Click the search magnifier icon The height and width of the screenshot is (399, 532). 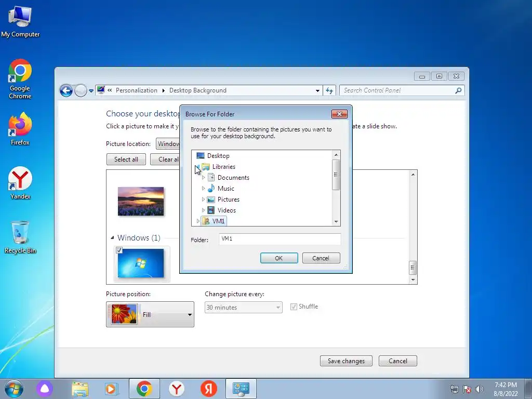click(x=458, y=90)
